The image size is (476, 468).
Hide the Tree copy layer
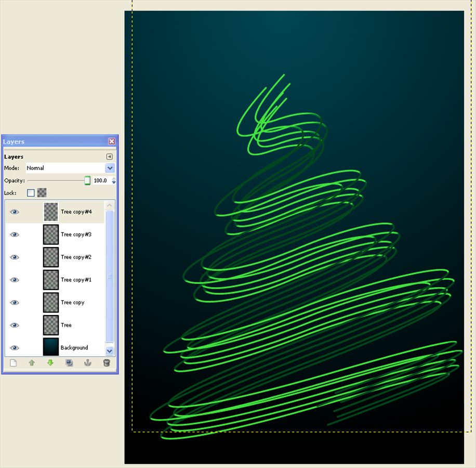point(14,303)
